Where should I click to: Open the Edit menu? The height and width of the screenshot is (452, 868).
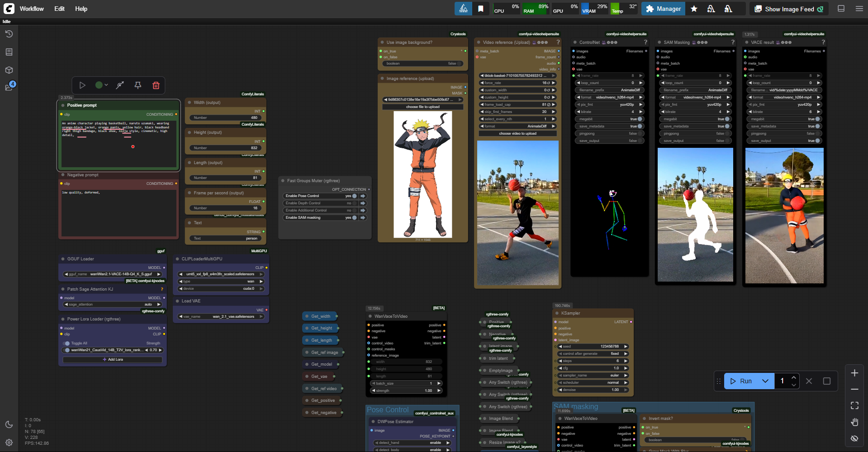pyautogui.click(x=59, y=9)
